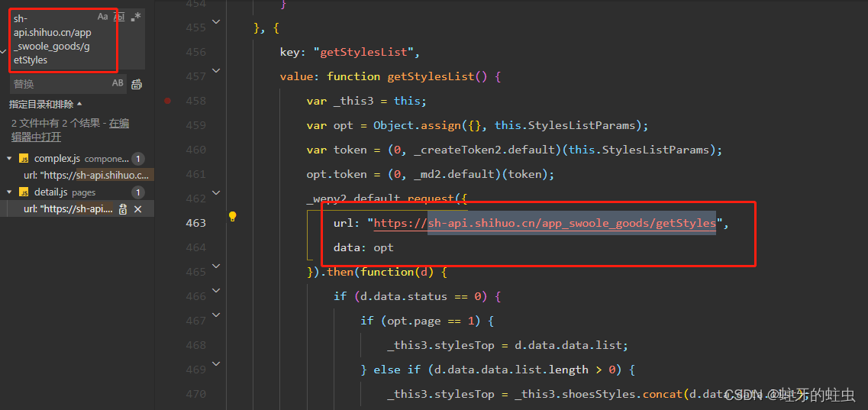Screen dimensions: 868x410
Task: Toggle the Preserve Case (AB) replace option
Action: pos(118,83)
